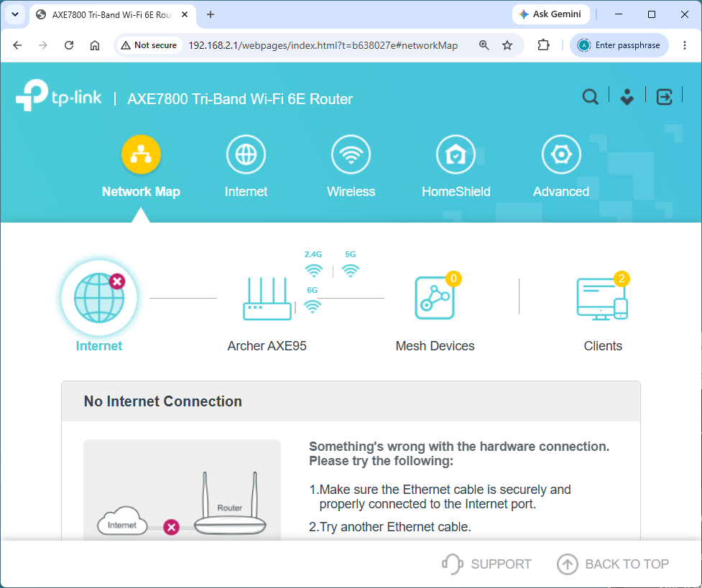Bookmark this page with star icon
The width and height of the screenshot is (702, 588).
(x=507, y=45)
